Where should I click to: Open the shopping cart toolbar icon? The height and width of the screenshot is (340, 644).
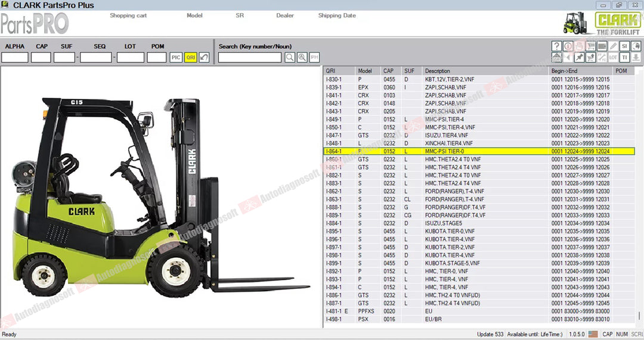pos(590,46)
